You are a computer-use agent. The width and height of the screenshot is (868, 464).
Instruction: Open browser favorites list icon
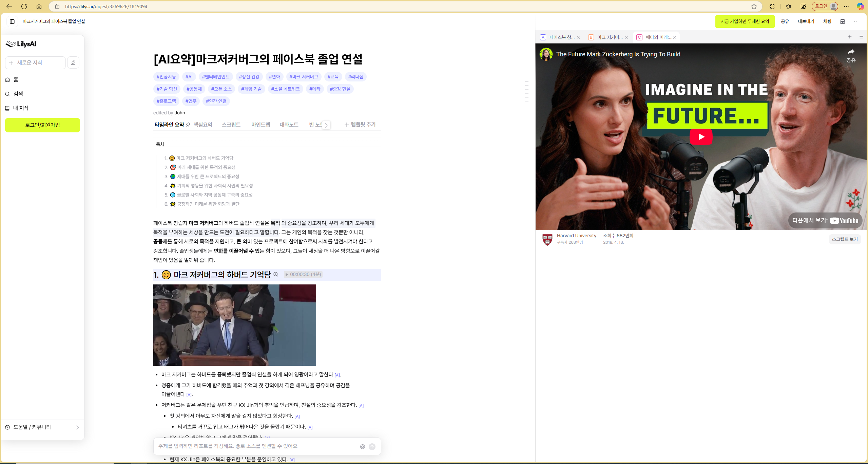[788, 6]
